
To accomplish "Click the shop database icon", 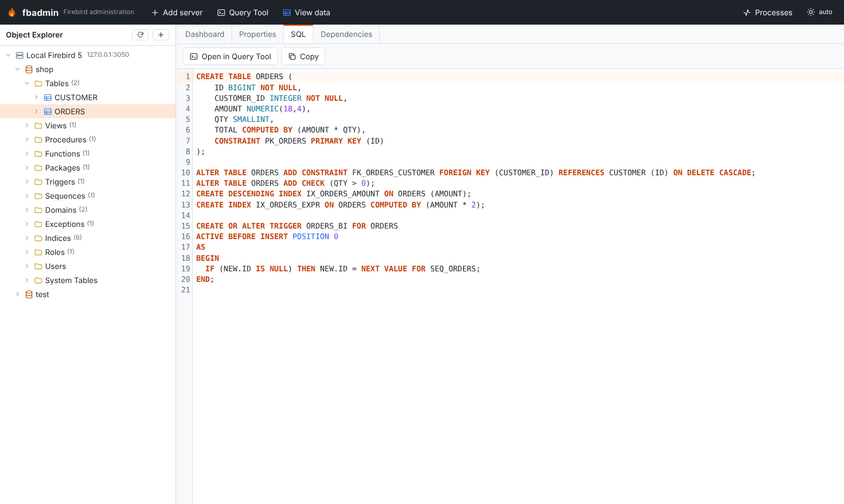I will [29, 69].
